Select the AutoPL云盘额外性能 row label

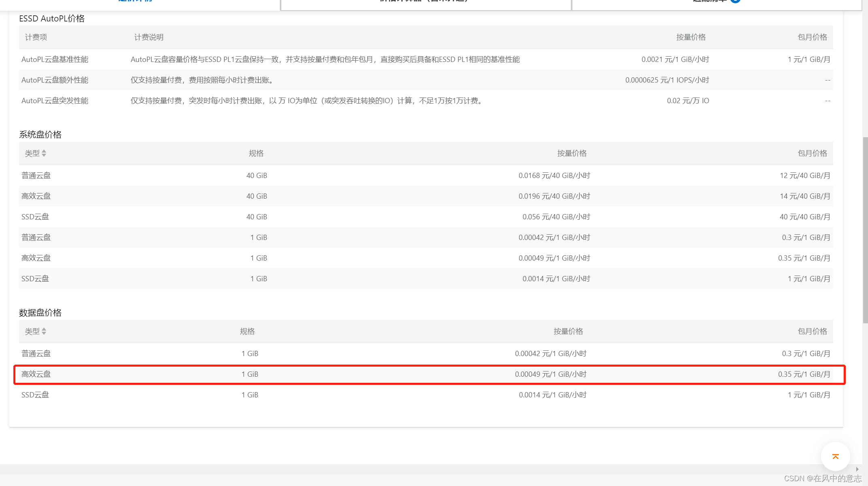point(55,80)
